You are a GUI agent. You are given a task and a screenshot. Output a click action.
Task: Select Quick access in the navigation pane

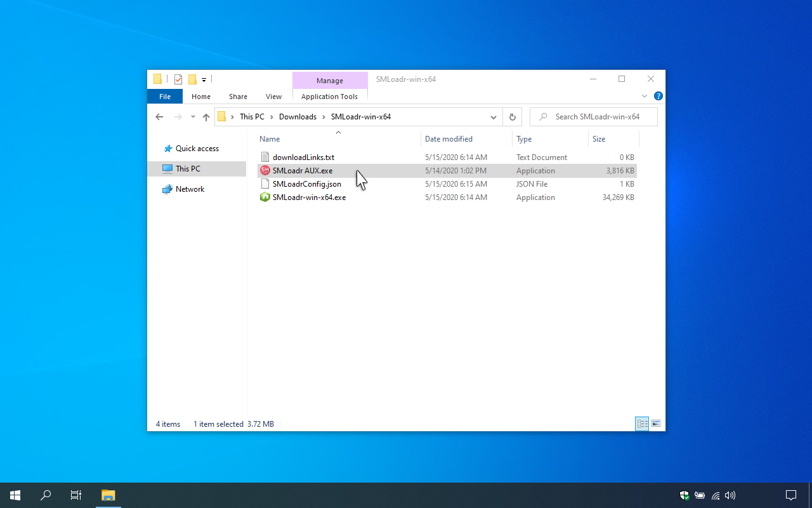(197, 149)
